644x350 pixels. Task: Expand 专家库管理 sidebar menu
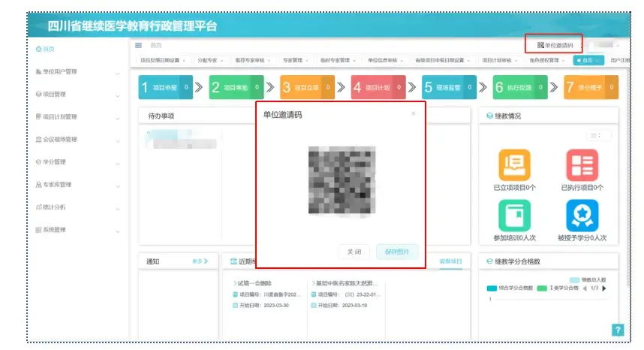click(x=77, y=185)
